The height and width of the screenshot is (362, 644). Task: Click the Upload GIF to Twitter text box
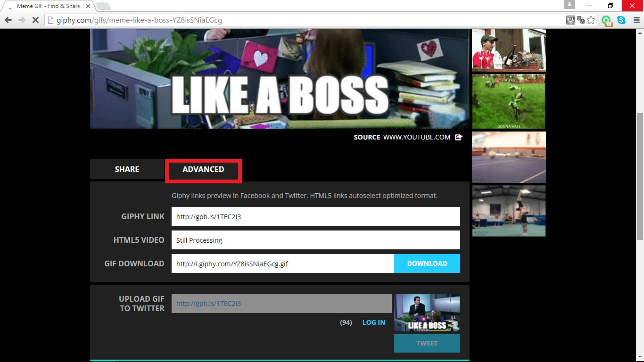[281, 304]
